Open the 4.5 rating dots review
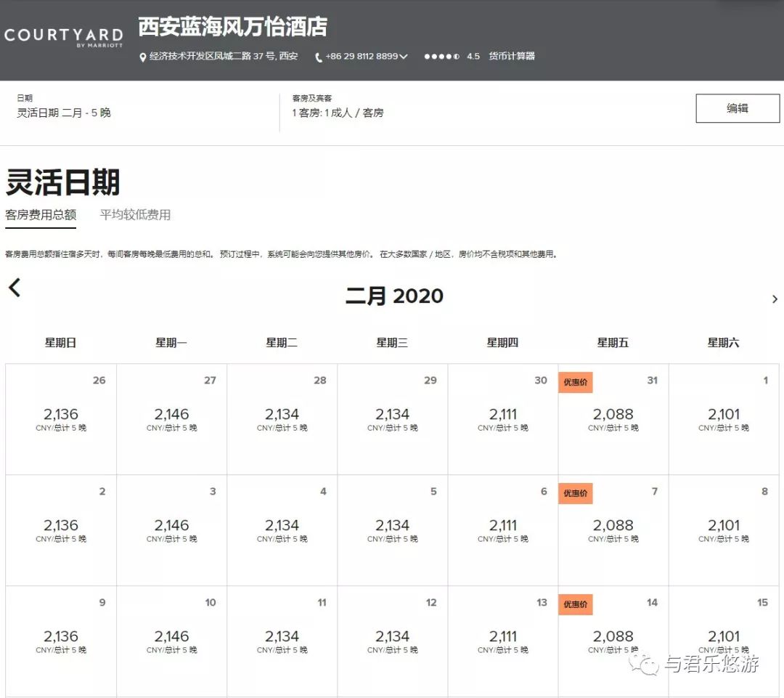The width and height of the screenshot is (784, 698). 441,57
